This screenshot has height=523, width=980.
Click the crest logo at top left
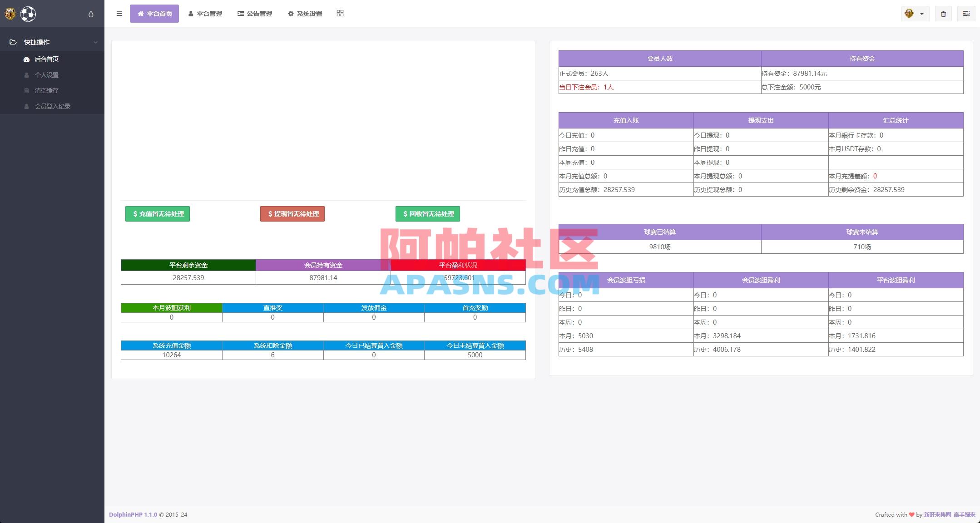tap(10, 14)
